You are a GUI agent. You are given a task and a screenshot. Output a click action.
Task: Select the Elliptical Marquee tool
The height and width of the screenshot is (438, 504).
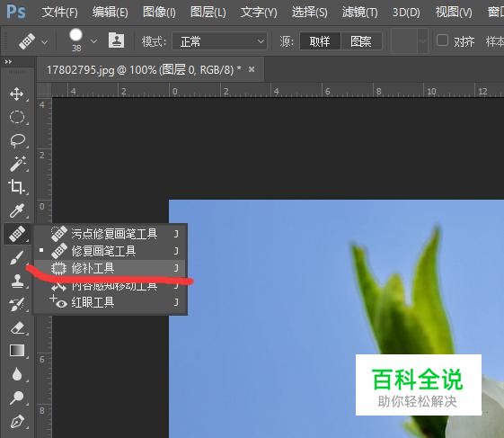tap(17, 117)
